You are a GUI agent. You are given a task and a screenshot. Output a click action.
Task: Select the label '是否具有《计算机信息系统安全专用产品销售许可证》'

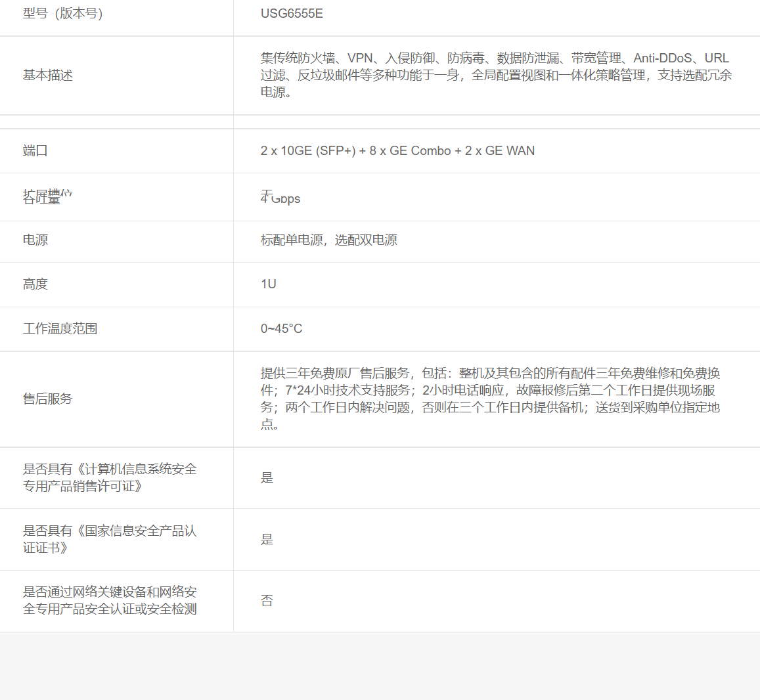pyautogui.click(x=110, y=477)
